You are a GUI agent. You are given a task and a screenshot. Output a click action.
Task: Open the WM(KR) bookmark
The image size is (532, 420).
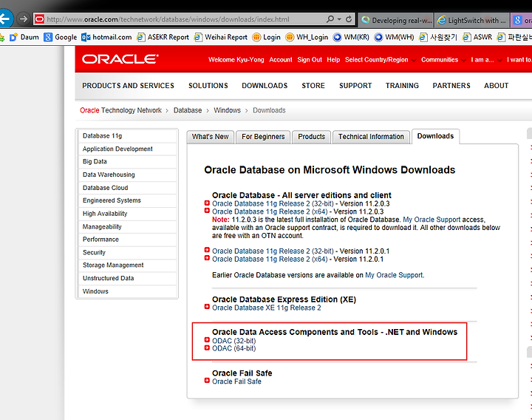click(351, 37)
